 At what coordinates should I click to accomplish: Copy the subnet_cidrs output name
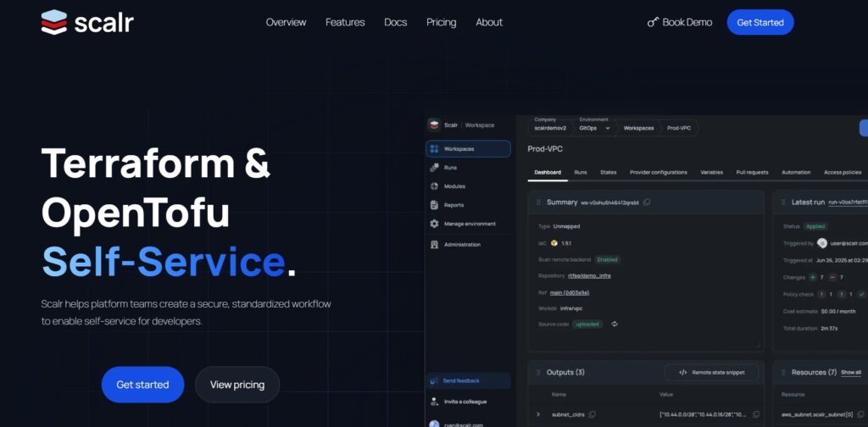tap(592, 414)
